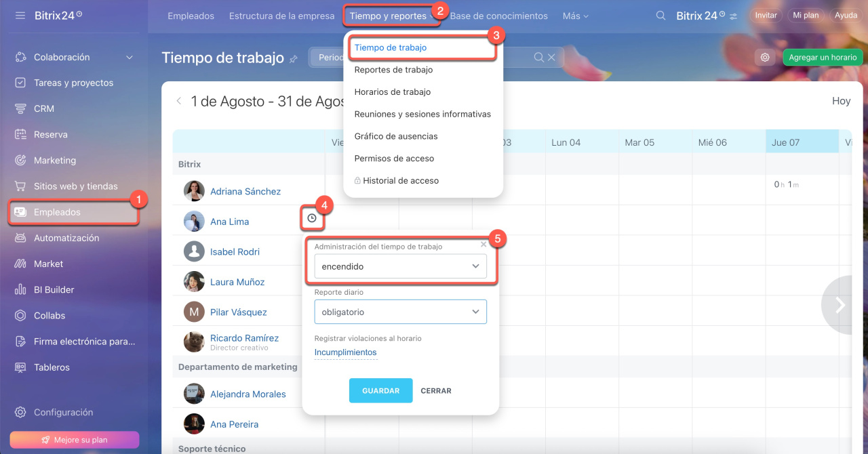
Task: Click the BI Builder chart icon
Action: pyautogui.click(x=20, y=289)
